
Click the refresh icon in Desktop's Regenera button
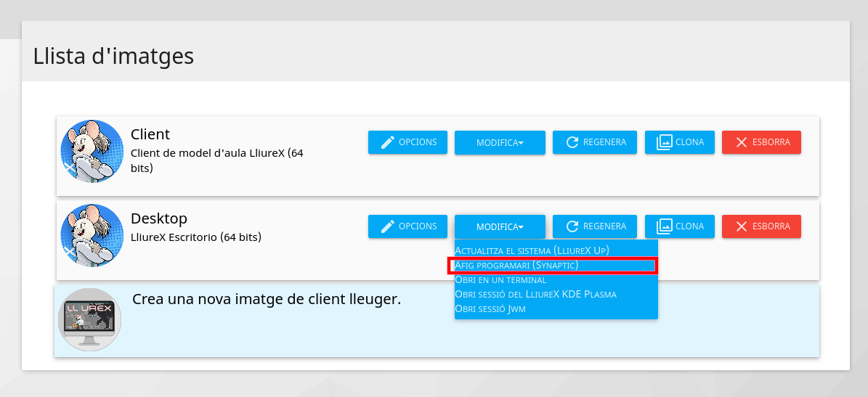(x=572, y=226)
